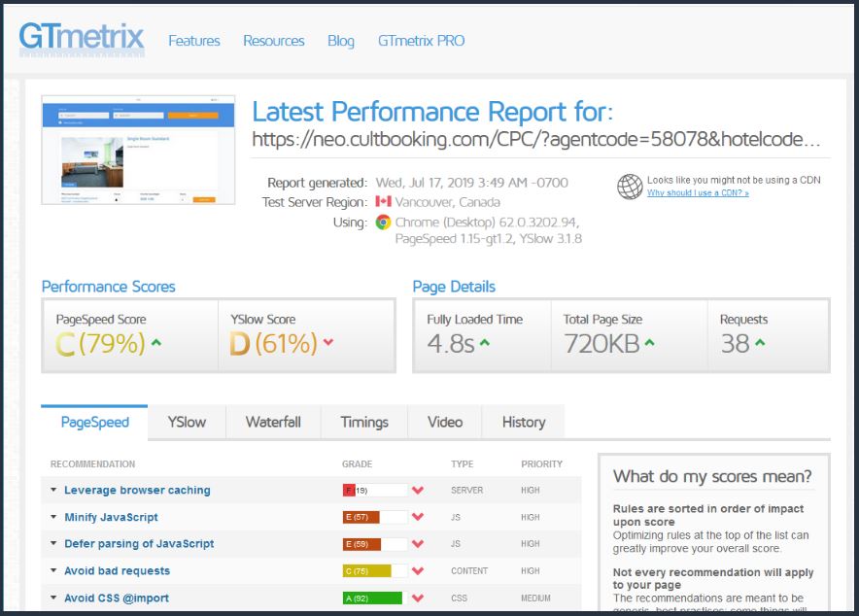Image resolution: width=859 pixels, height=616 pixels.
Task: Click green arrow beside Requests count
Action: [760, 343]
